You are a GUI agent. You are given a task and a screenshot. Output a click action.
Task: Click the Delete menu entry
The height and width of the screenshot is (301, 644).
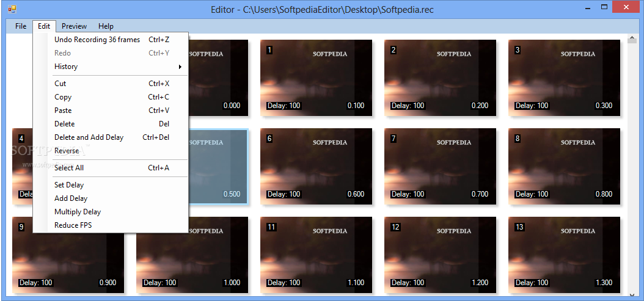pos(111,124)
